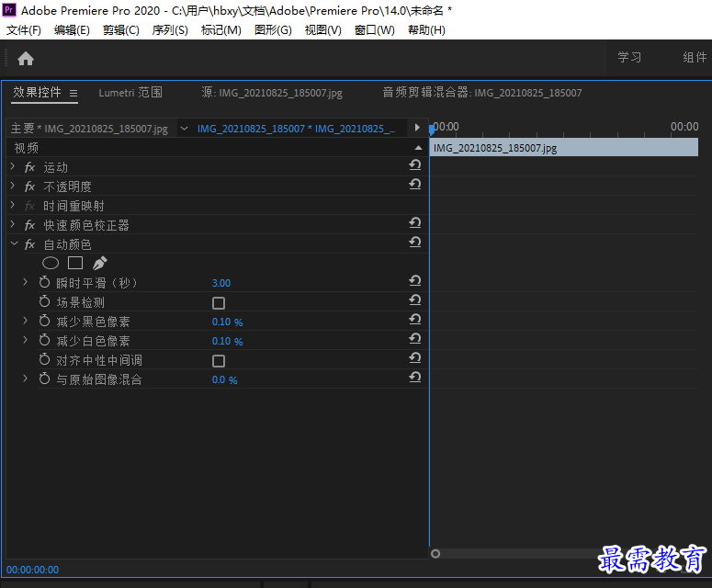Viewport: 712px width, 588px height.
Task: Enable the 场景检测 checkbox
Action: 219,303
